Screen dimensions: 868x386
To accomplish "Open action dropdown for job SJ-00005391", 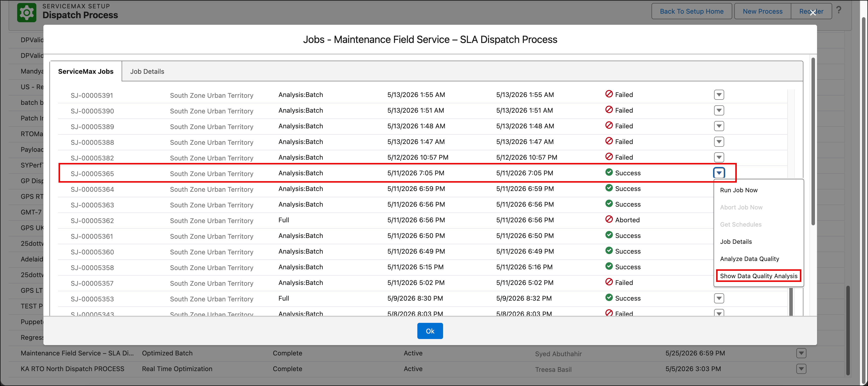I will [719, 95].
